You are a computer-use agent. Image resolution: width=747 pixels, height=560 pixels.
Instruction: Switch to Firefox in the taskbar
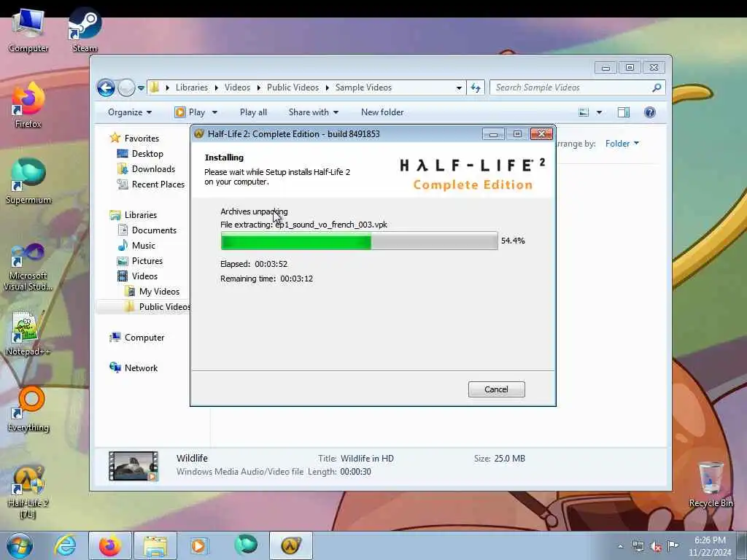click(109, 545)
